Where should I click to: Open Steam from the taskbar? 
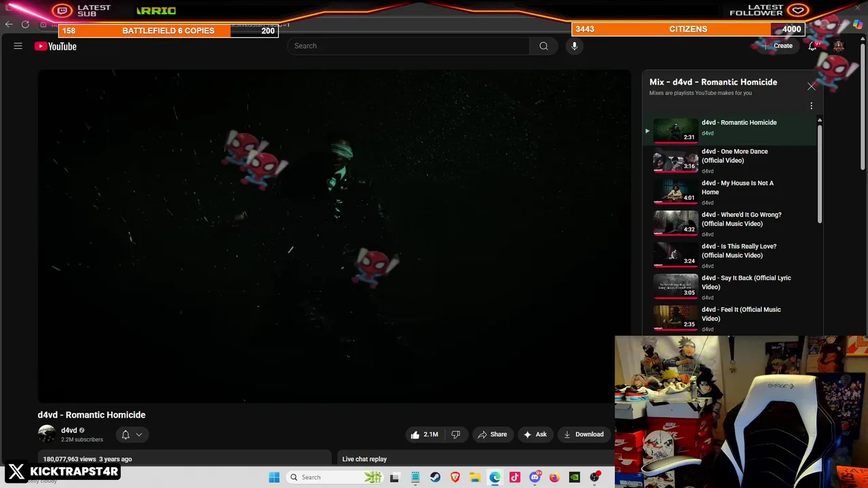coord(435,477)
